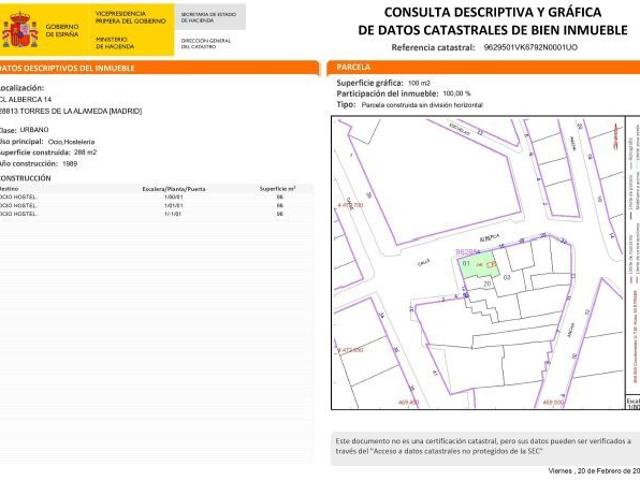Viewport: 640px width, 480px height.
Task: Click the 'Superficie gráfica:' label
Action: click(x=370, y=83)
